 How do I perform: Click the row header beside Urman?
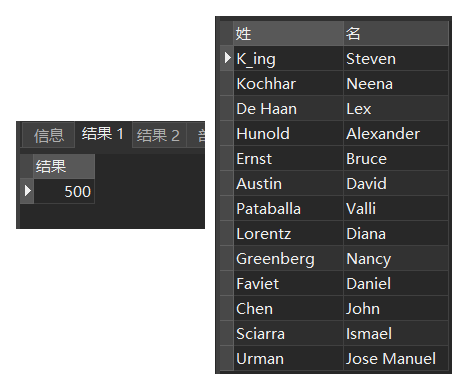[227, 358]
